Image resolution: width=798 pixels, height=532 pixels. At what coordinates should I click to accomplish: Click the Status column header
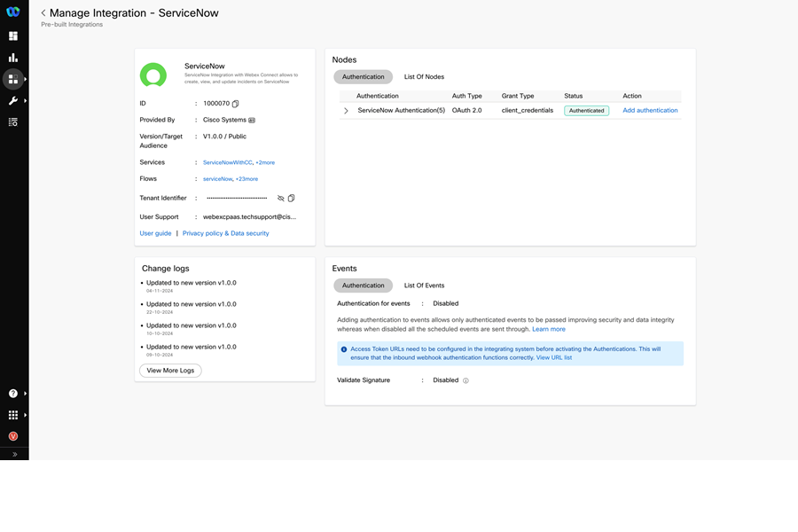(573, 96)
